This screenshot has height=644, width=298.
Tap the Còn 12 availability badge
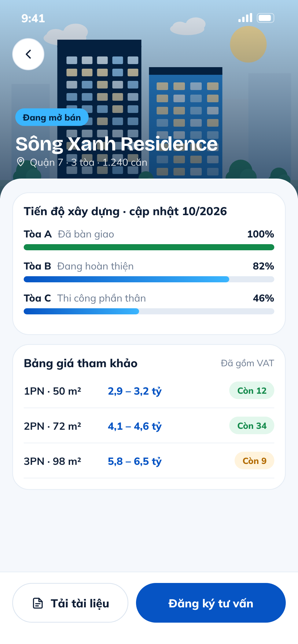252,390
